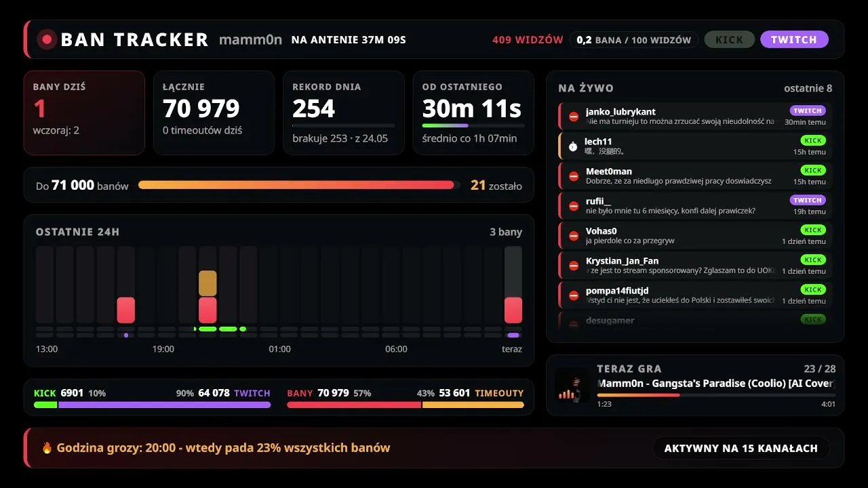Screen dimensions: 868x488
Task: Click the KICK badge on lech11's row
Action: click(813, 140)
